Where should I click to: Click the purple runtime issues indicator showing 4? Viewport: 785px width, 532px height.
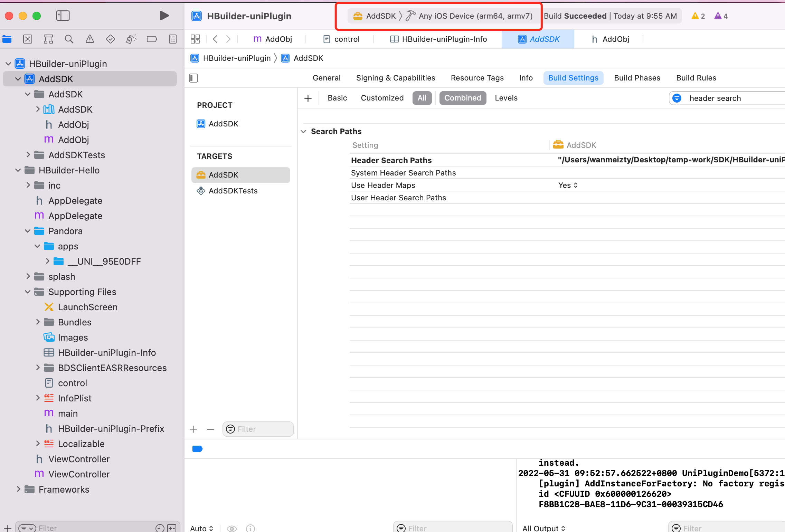(721, 16)
